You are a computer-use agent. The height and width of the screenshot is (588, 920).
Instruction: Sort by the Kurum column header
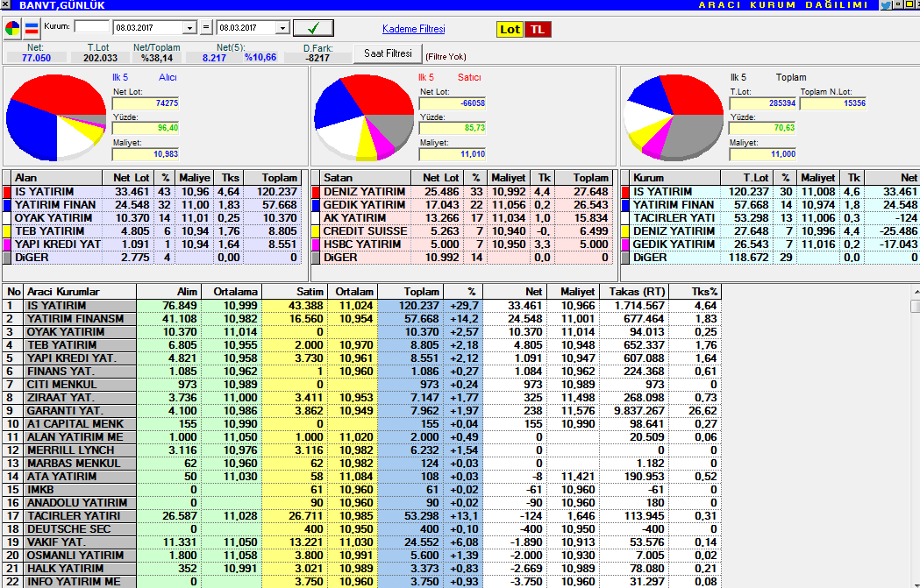point(674,178)
